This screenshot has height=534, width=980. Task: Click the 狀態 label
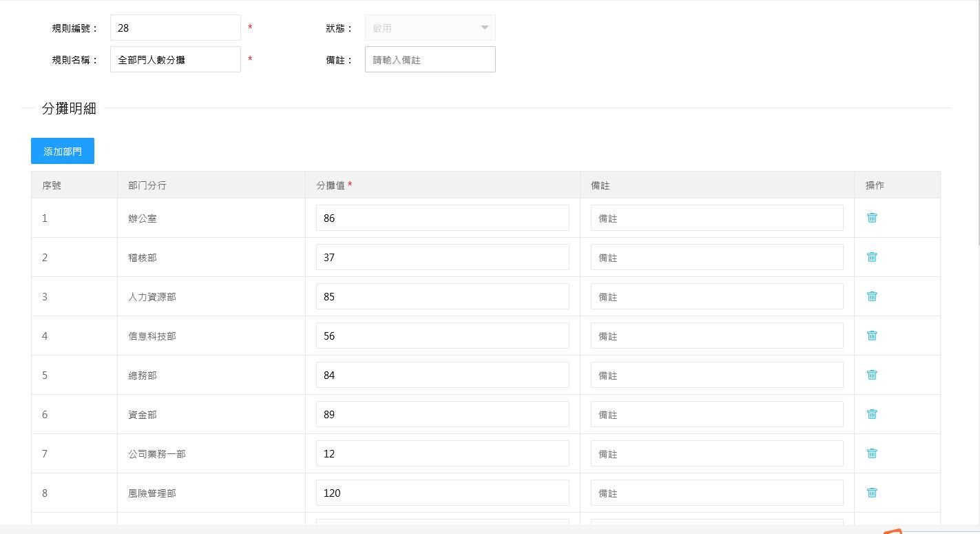(340, 28)
